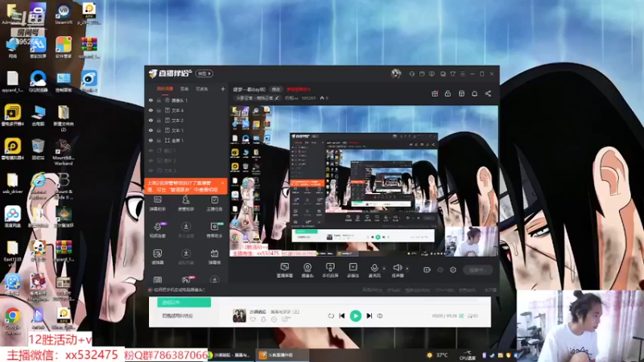
Task: Open the 弹幕助手 tool icon
Action: coord(158,204)
